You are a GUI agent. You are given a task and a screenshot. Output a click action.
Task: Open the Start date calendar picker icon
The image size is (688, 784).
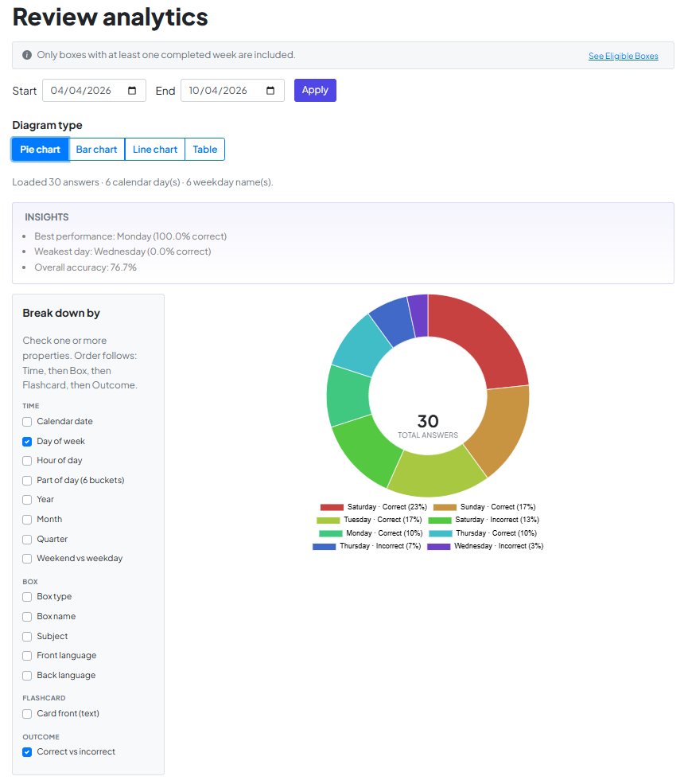coord(132,91)
